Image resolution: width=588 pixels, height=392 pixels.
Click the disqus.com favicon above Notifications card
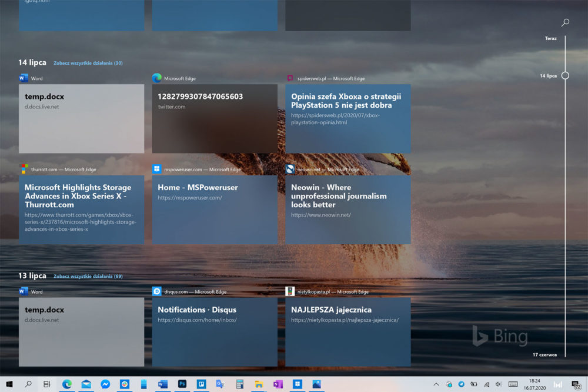[157, 291]
